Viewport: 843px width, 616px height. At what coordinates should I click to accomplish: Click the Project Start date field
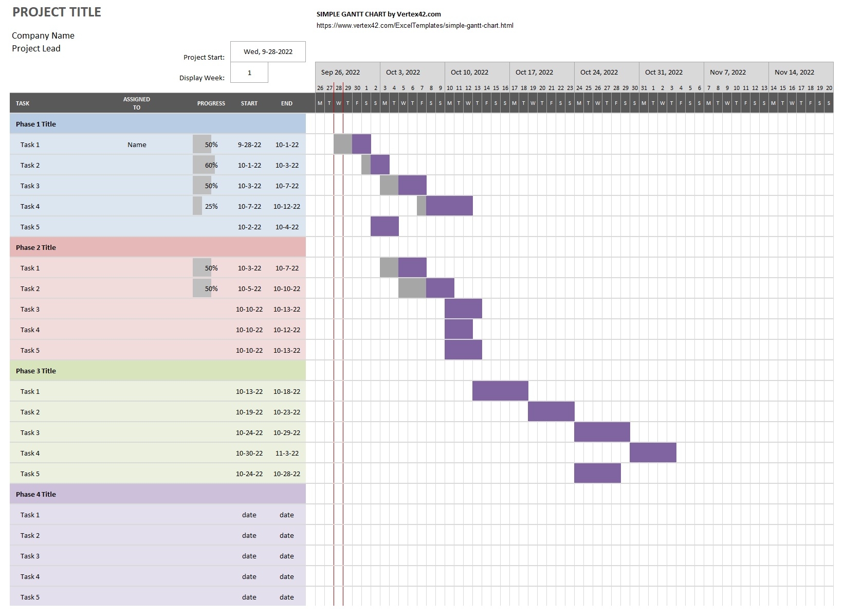point(267,51)
